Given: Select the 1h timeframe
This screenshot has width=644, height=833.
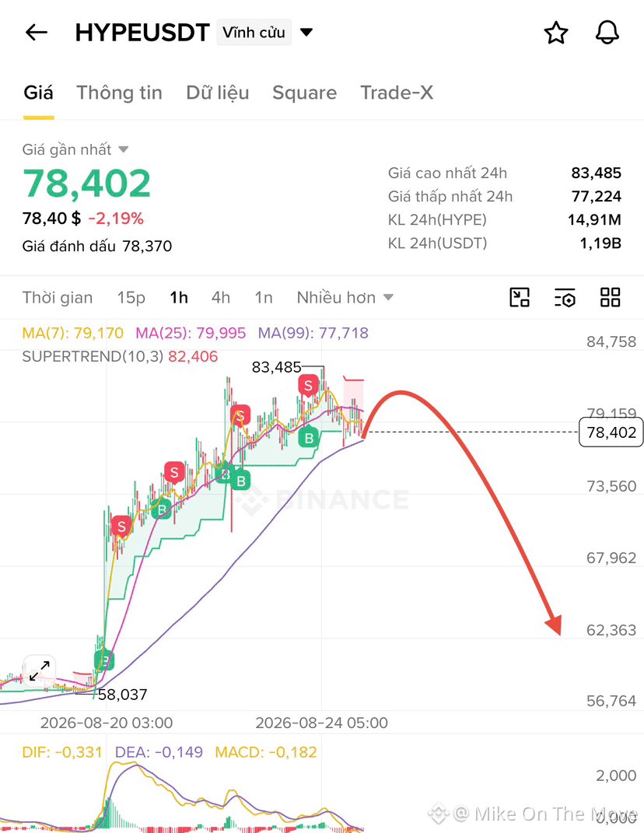Looking at the screenshot, I should click(179, 297).
